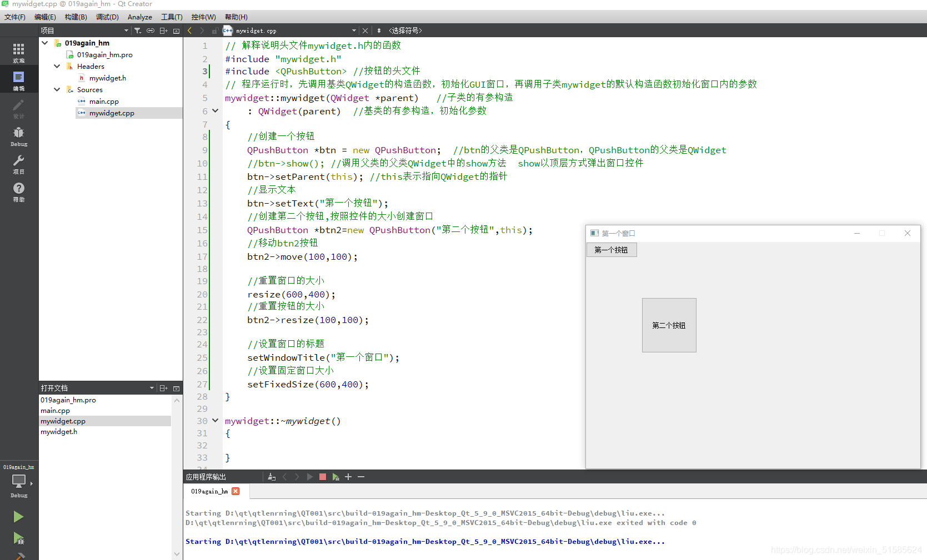Click the green Run button
This screenshot has width=927, height=560.
pos(18,517)
